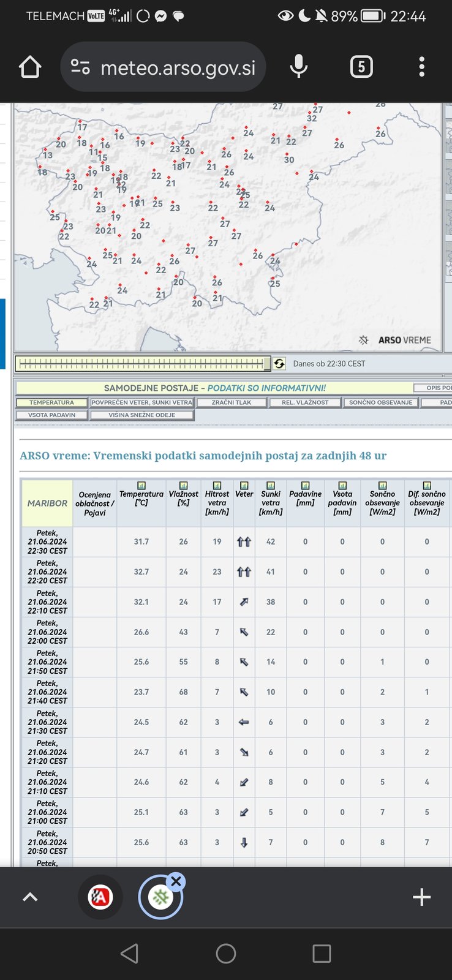Screen dimensions: 452x980
Task: Move the map time slider handle
Action: (267, 364)
